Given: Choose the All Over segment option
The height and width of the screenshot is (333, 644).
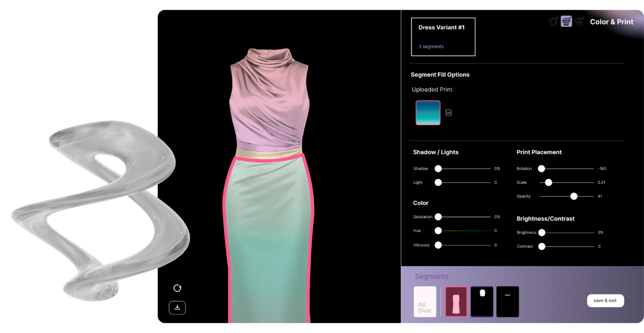Looking at the screenshot, I should (425, 302).
